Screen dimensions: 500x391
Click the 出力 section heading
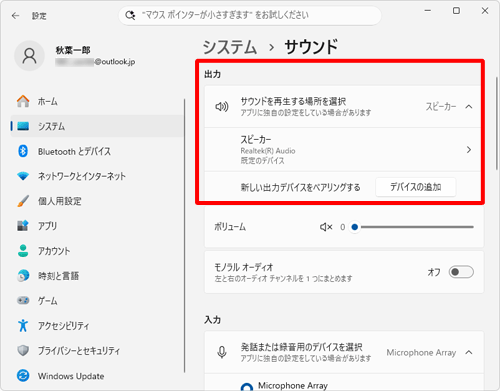(x=213, y=74)
